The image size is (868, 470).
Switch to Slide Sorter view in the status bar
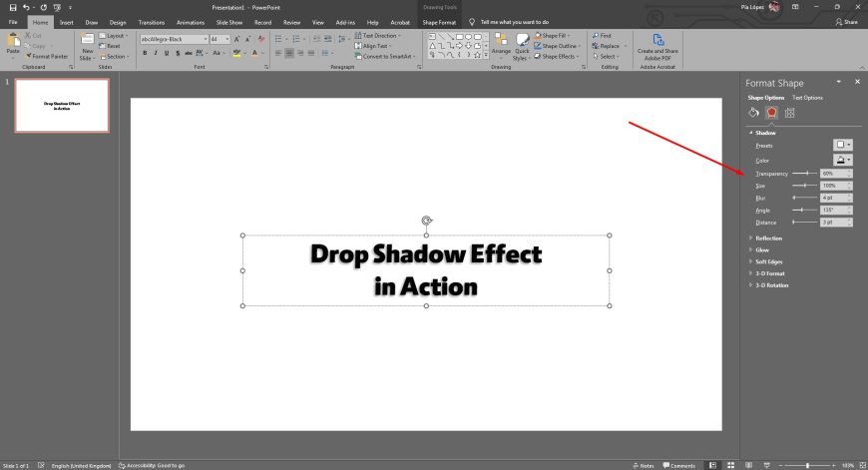coord(730,466)
